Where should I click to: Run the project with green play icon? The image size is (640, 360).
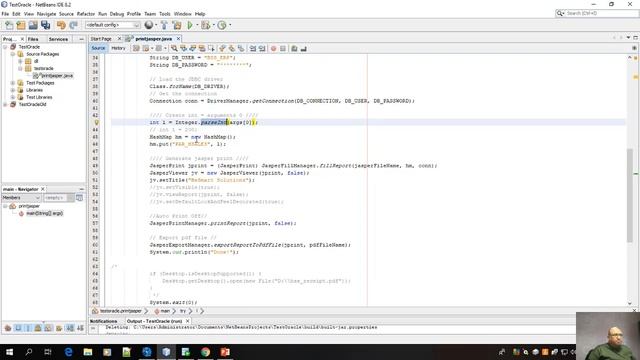click(190, 25)
